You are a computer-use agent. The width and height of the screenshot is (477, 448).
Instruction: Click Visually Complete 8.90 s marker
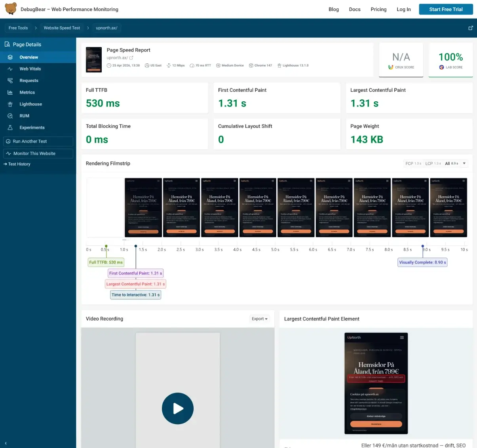(x=422, y=262)
